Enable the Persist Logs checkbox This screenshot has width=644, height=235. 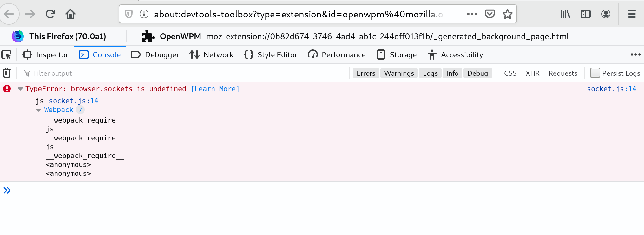(x=595, y=73)
